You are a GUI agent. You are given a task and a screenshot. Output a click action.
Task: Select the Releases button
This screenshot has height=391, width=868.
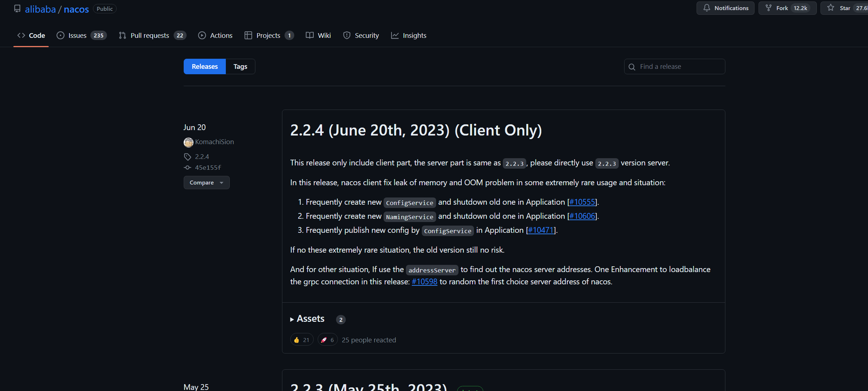click(205, 67)
